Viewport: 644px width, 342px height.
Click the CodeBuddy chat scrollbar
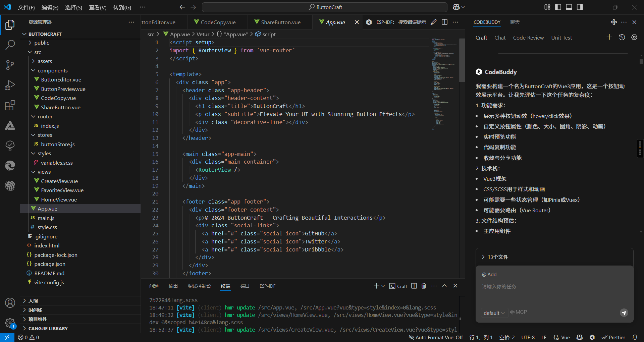[641, 62]
